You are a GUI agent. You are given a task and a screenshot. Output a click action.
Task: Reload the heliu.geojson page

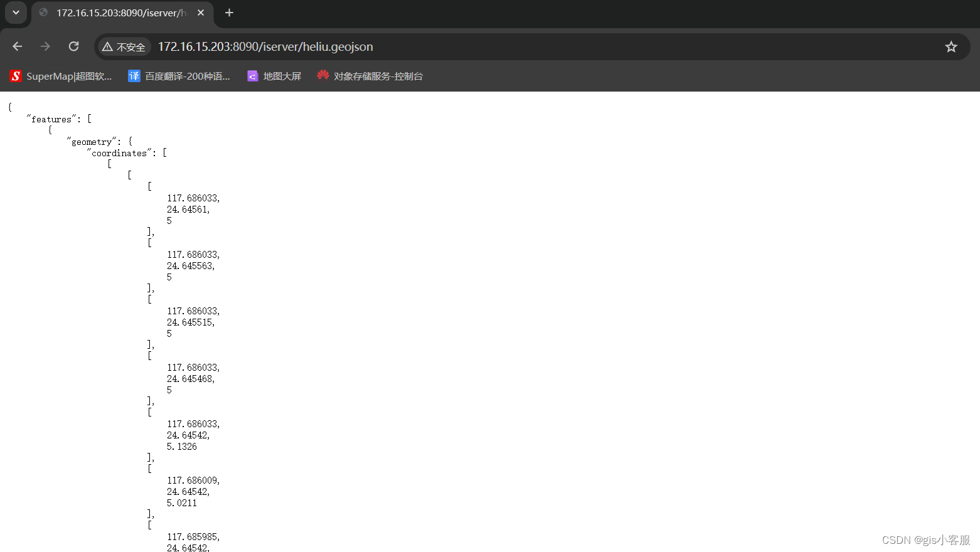(73, 46)
